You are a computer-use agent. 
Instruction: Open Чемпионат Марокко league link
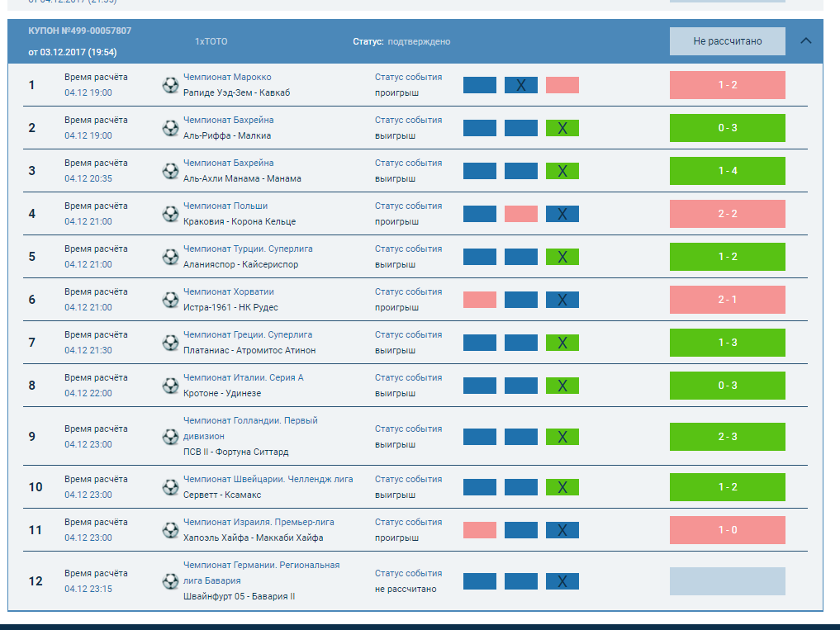coord(227,77)
